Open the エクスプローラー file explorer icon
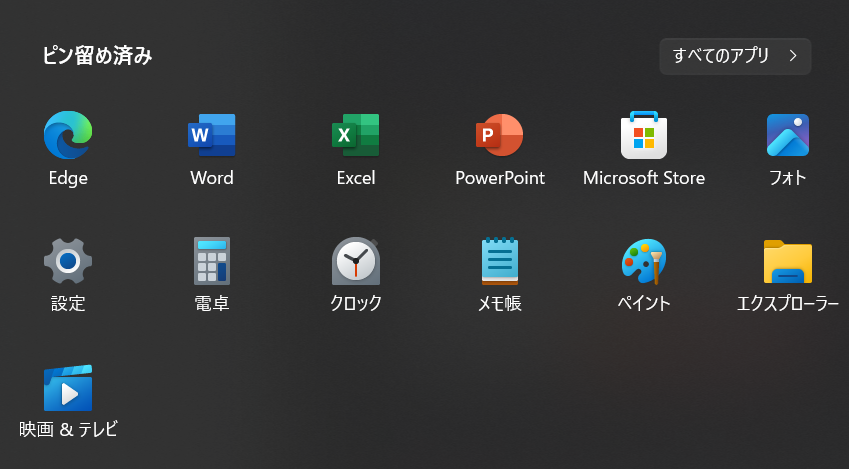The width and height of the screenshot is (849, 469). (788, 262)
